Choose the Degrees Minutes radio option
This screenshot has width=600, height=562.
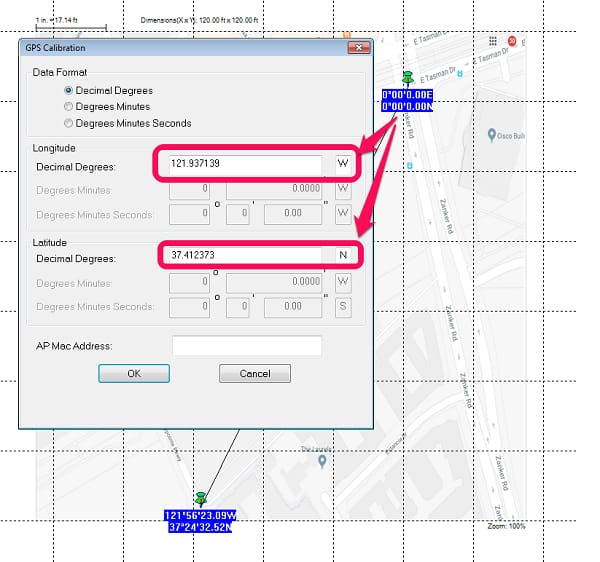[x=69, y=107]
